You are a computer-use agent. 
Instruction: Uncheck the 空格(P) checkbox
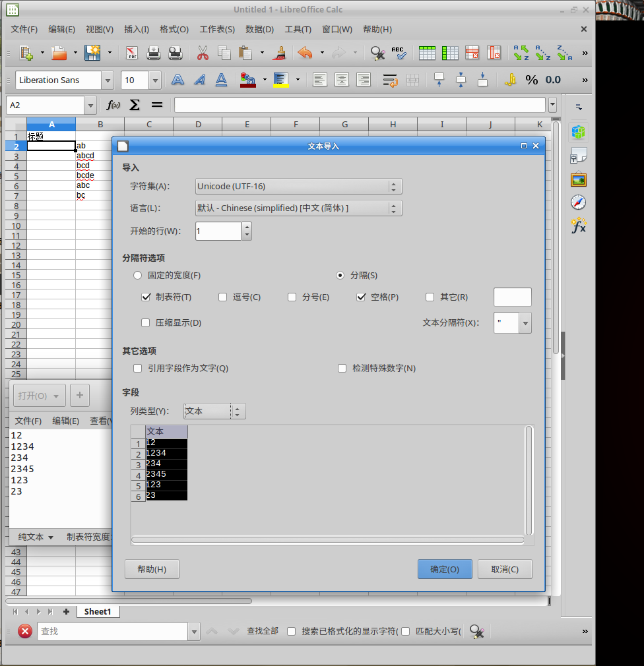361,297
